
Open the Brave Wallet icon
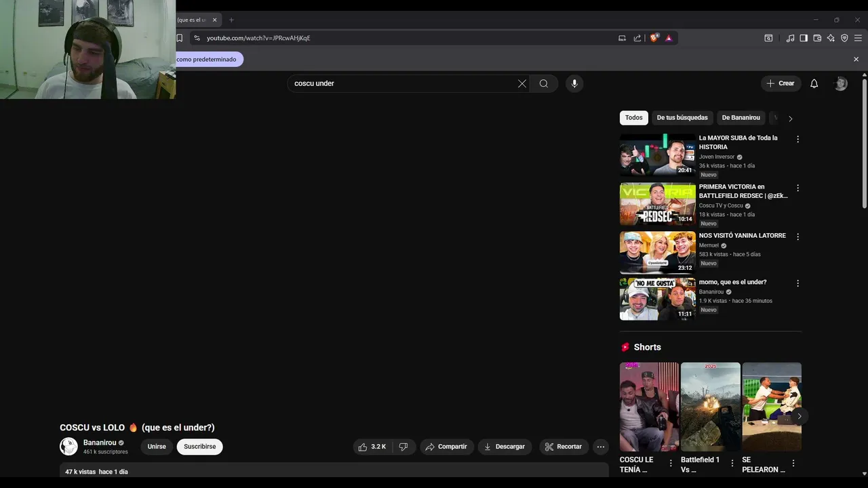(x=817, y=38)
